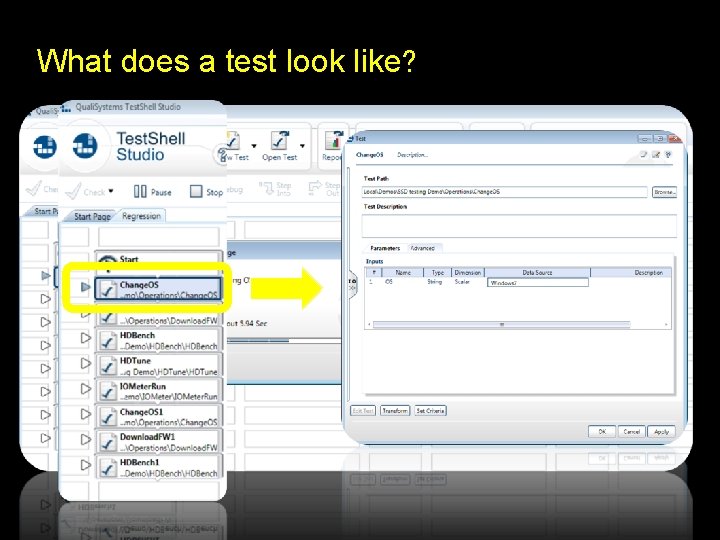Select the step with path ...\Operations\DownloadFW
The image size is (720, 540).
click(x=158, y=318)
